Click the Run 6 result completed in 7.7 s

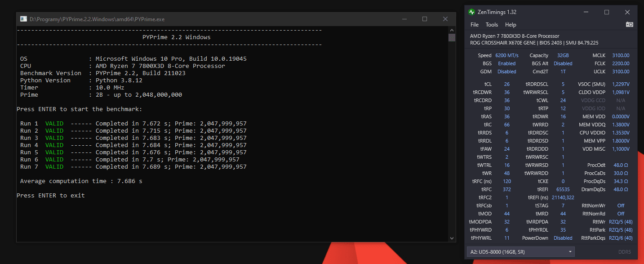130,160
